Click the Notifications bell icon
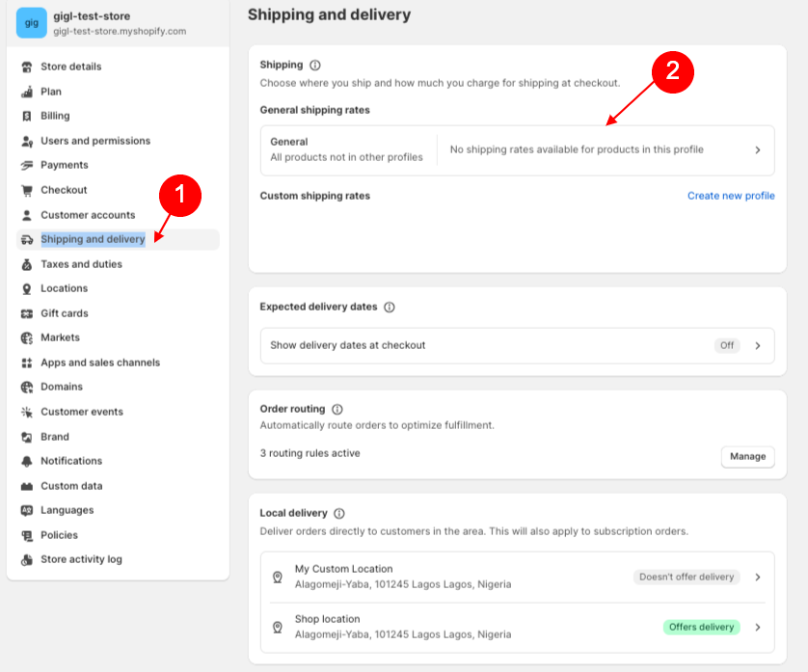Screen dimensions: 808x672 pyautogui.click(x=27, y=461)
